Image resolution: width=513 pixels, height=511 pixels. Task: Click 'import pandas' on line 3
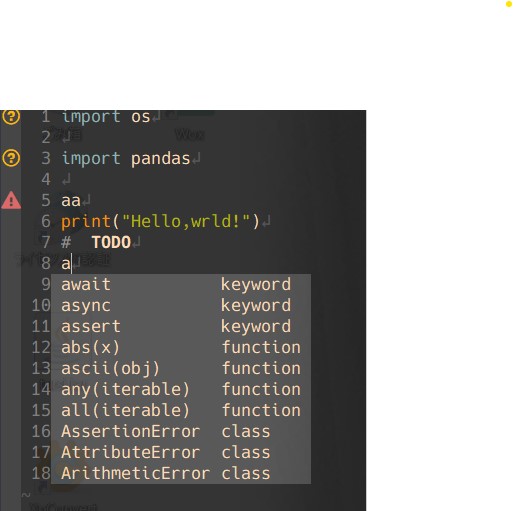click(126, 159)
